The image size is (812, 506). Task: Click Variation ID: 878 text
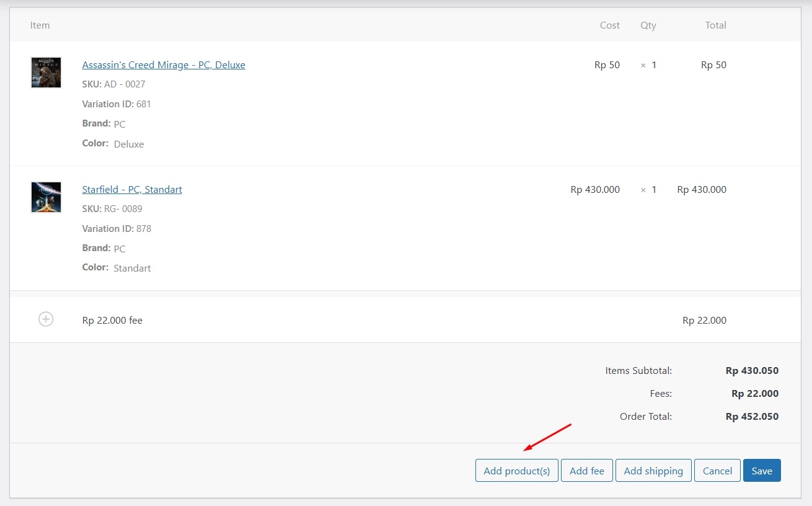click(x=117, y=229)
